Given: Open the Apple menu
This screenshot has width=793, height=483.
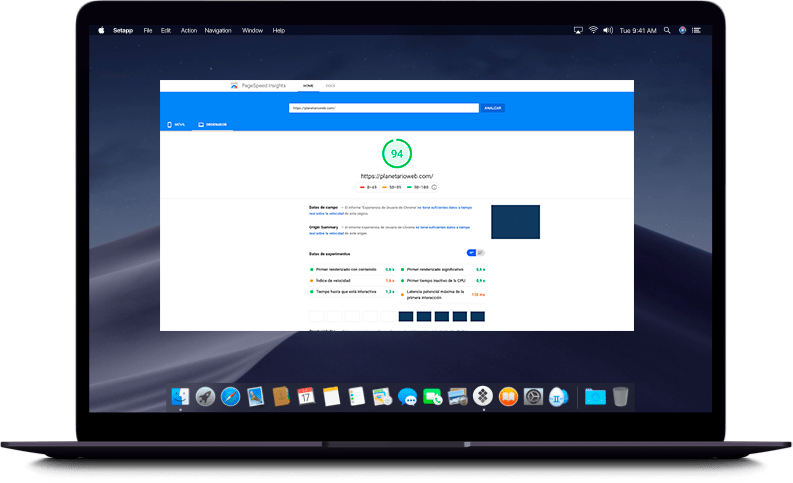Looking at the screenshot, I should click(101, 30).
